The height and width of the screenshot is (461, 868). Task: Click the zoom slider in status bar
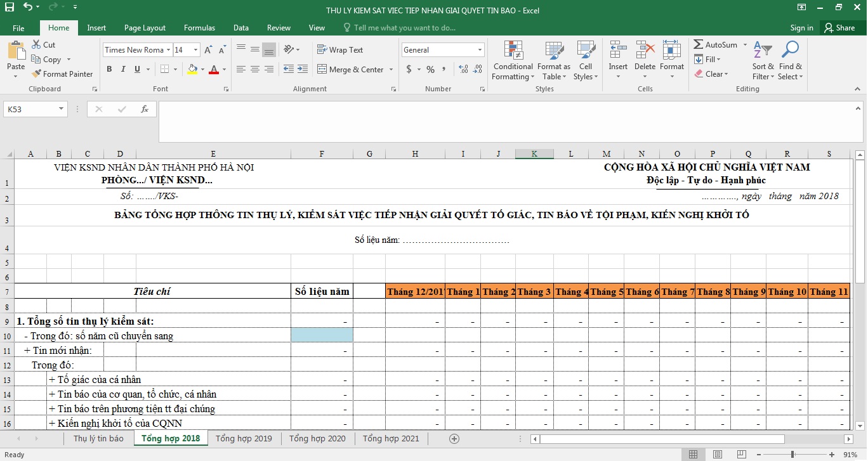[792, 455]
